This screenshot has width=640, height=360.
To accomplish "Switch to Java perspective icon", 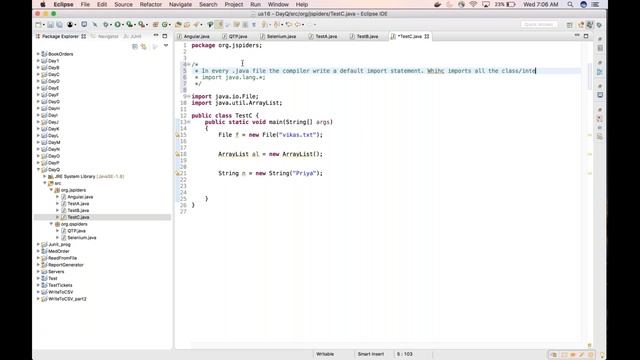I will point(590,25).
